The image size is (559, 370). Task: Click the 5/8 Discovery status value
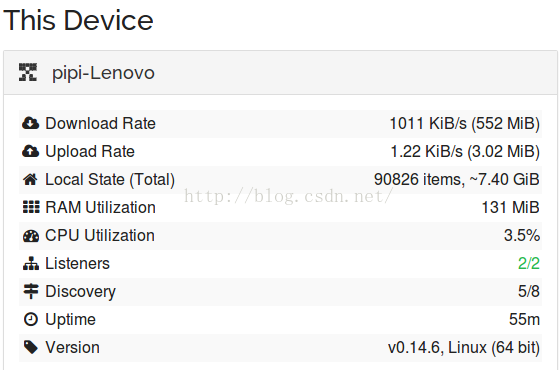tap(529, 291)
